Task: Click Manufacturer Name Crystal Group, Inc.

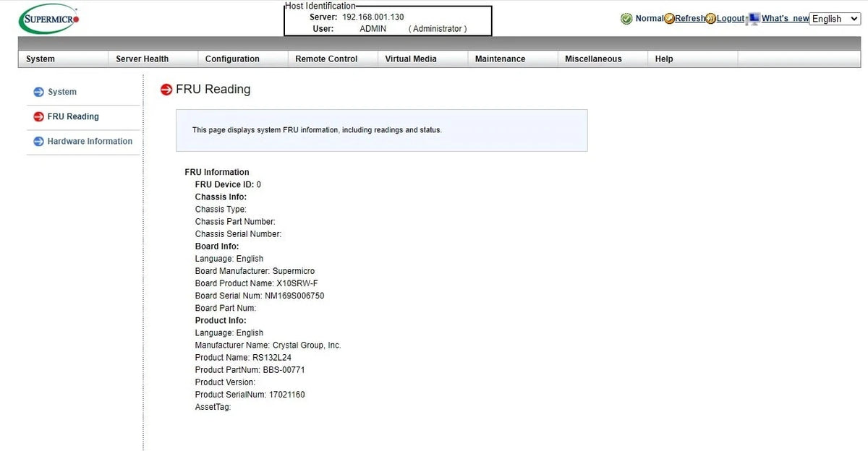Action: point(268,345)
